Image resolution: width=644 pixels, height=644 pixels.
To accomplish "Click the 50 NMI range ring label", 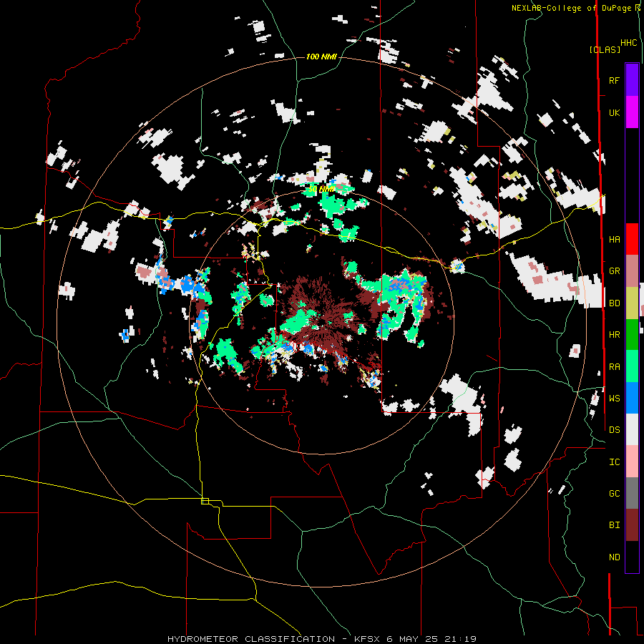I will [x=321, y=190].
